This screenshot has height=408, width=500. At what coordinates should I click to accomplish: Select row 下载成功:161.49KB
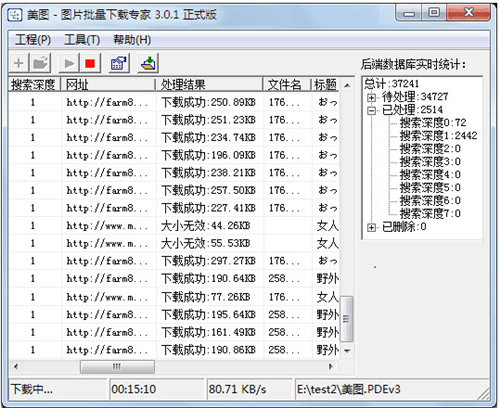(x=174, y=332)
